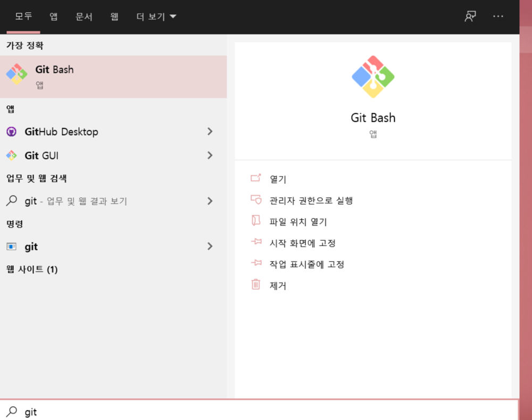Select 'git - 업무 및 웹 결과 보기'
Viewport: 532px width, 420px height.
pyautogui.click(x=76, y=201)
